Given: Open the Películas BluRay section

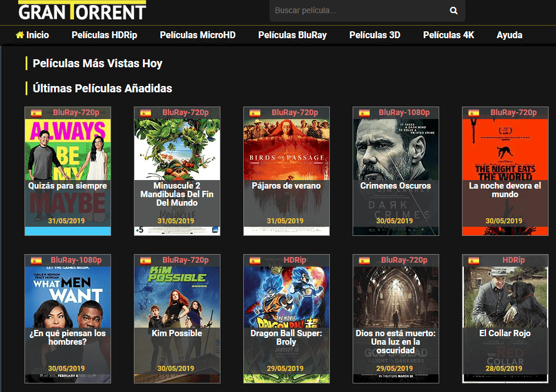Looking at the screenshot, I should click(x=293, y=35).
